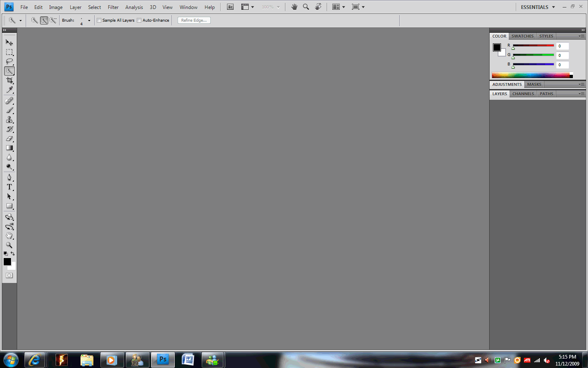This screenshot has width=588, height=368.
Task: Click the R value input field
Action: coord(562,46)
